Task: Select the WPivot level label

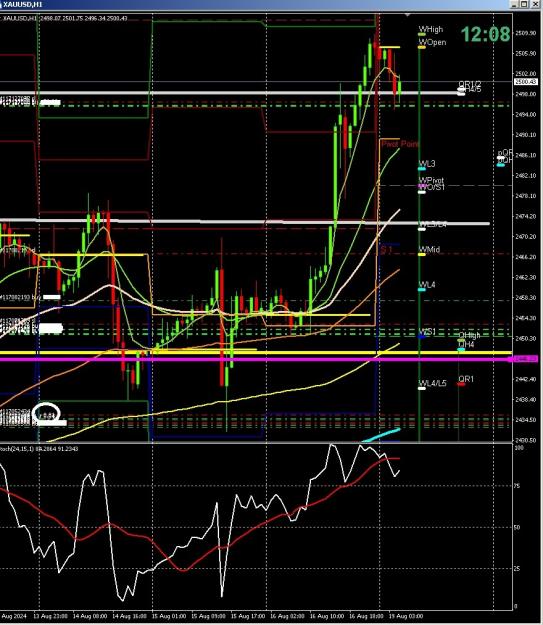Action: point(431,180)
